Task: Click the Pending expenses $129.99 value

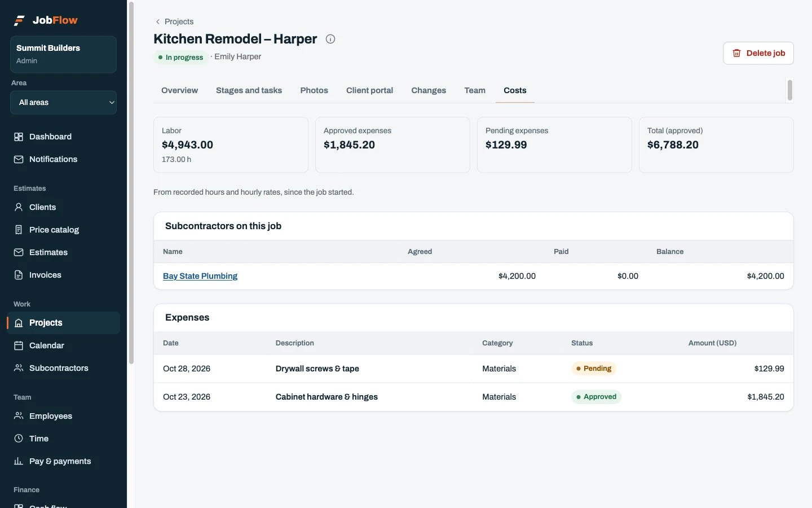Action: point(506,145)
